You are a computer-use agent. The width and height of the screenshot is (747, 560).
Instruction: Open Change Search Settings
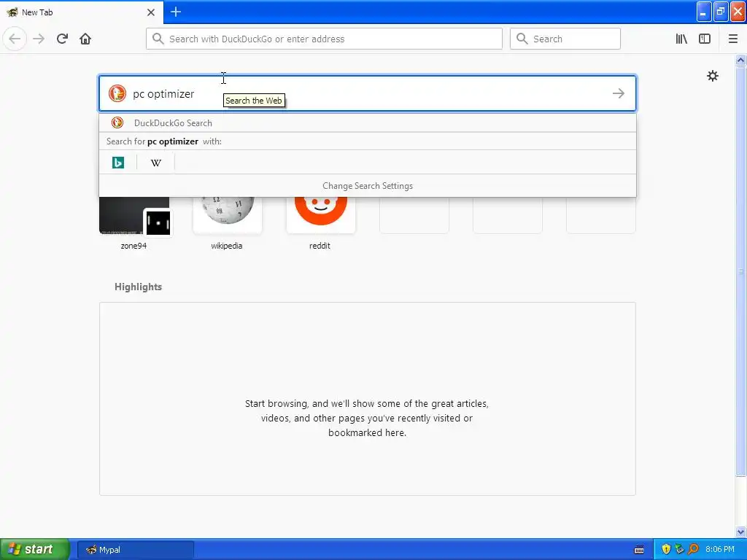coord(368,186)
